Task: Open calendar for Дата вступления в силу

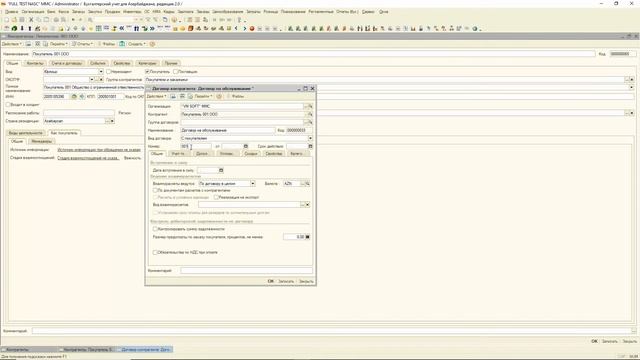Action: point(221,170)
